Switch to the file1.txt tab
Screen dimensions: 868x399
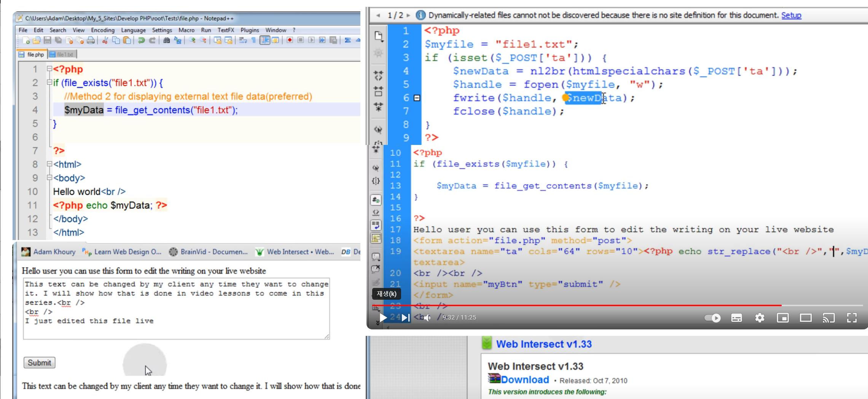coord(63,54)
